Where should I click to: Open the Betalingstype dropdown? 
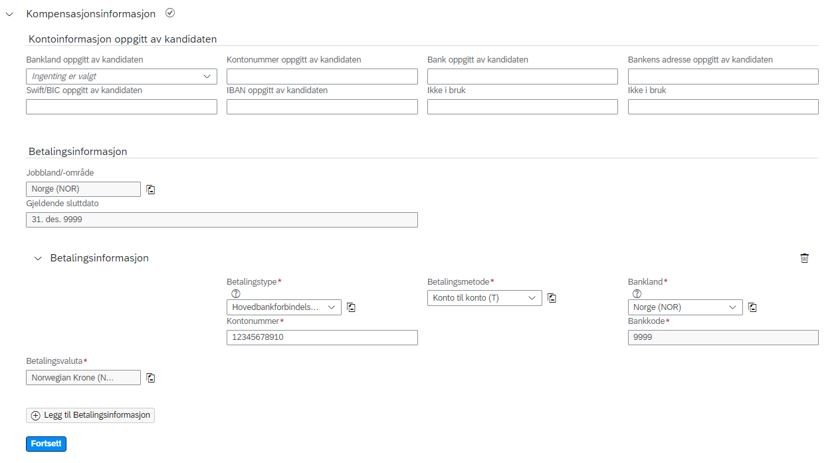click(284, 307)
